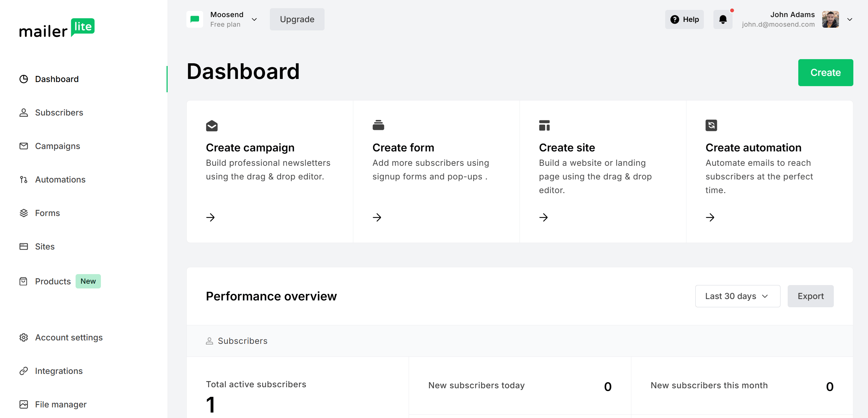Switch to the Dashboard menu item
The image size is (868, 418).
pos(57,79)
